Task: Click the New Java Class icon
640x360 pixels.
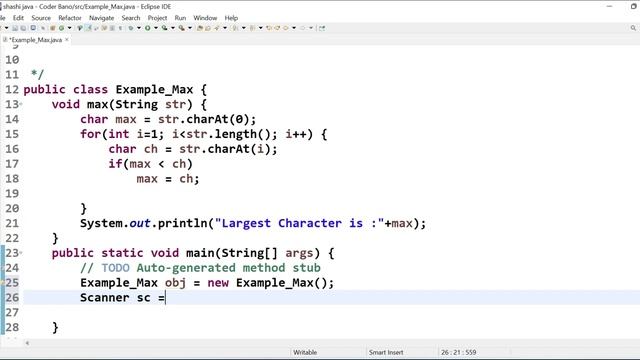Action: pos(61,28)
